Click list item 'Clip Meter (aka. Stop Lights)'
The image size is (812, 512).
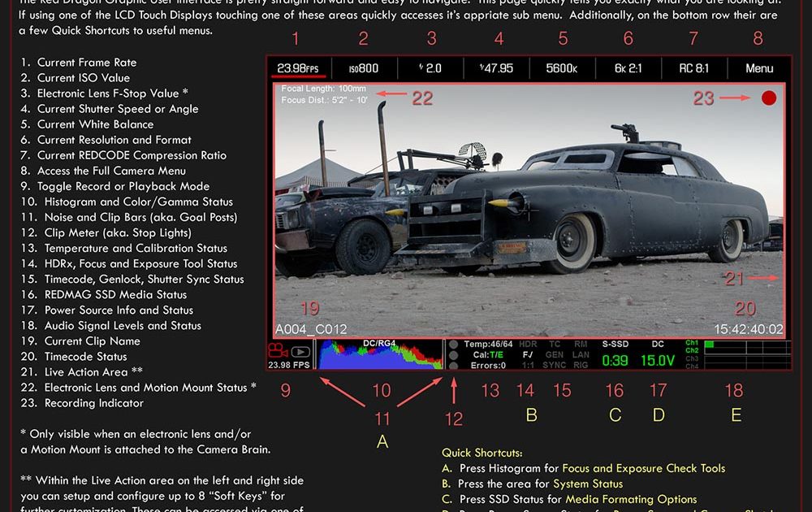pyautogui.click(x=118, y=233)
